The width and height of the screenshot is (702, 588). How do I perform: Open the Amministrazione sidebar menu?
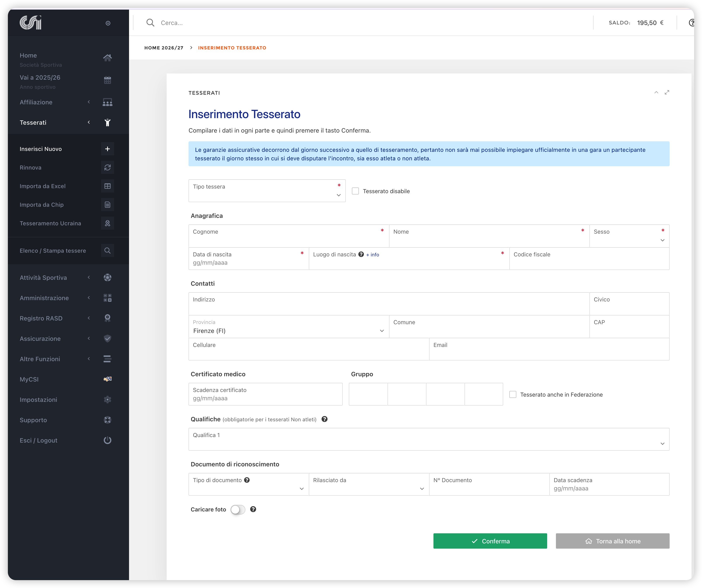click(x=68, y=298)
